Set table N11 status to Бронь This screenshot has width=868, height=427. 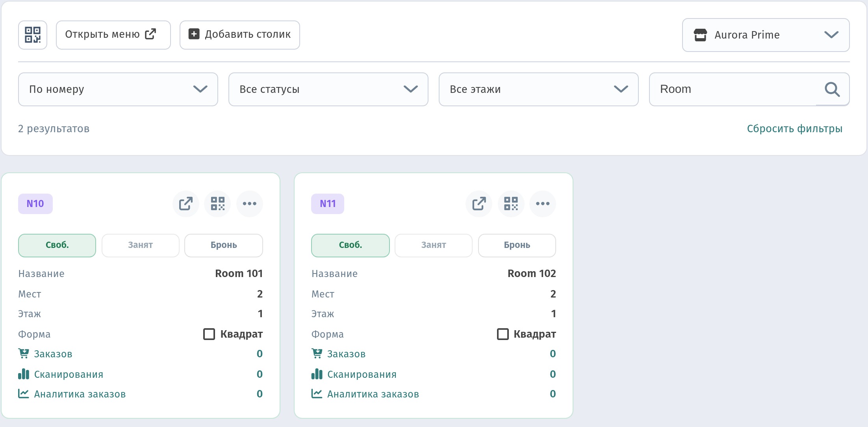517,246
